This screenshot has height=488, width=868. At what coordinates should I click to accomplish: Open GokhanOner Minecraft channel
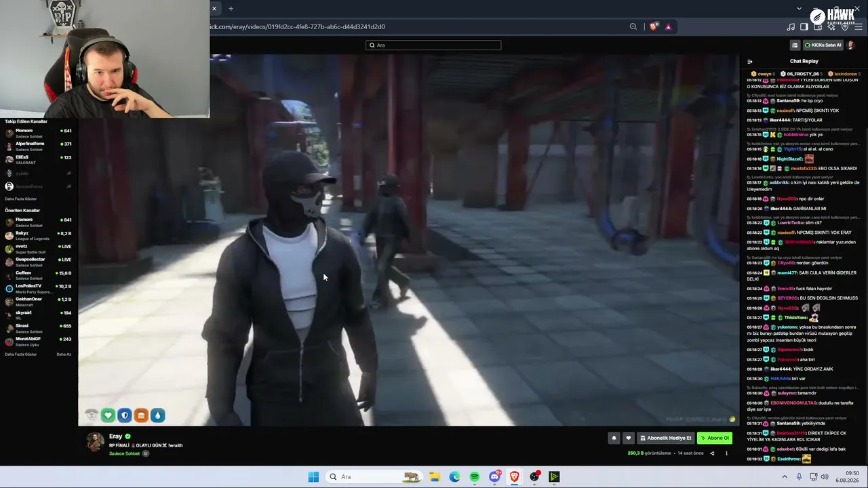[x=39, y=302]
